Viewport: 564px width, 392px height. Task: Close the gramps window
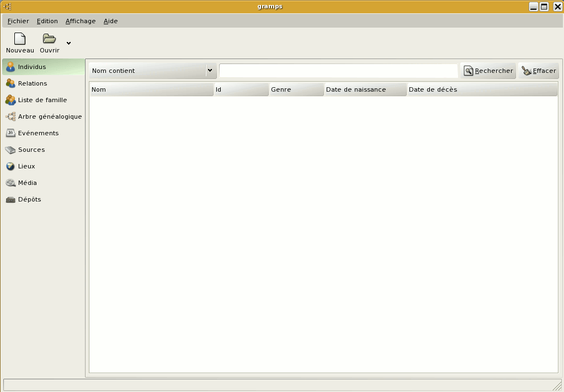557,7
